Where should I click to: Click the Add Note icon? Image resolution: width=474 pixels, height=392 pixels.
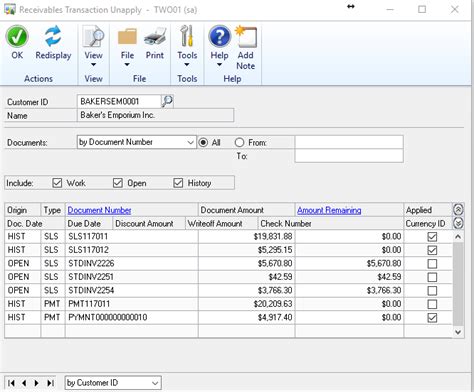coord(246,37)
